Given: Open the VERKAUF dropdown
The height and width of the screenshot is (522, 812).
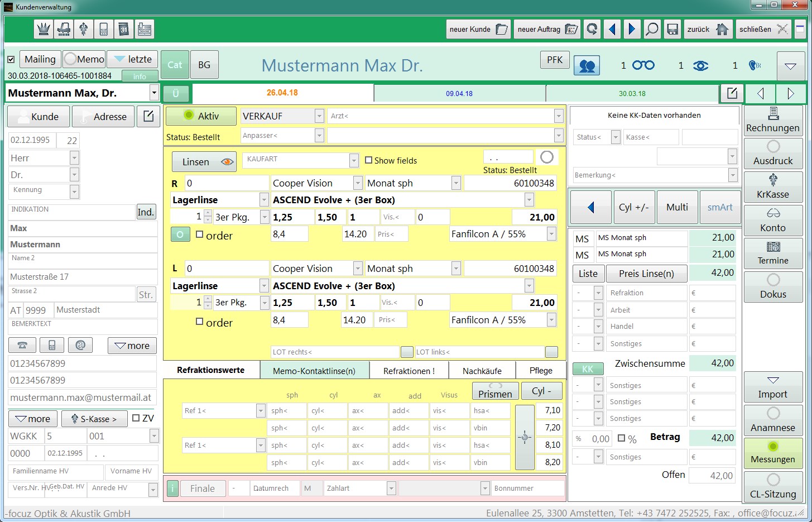Looking at the screenshot, I should [319, 116].
